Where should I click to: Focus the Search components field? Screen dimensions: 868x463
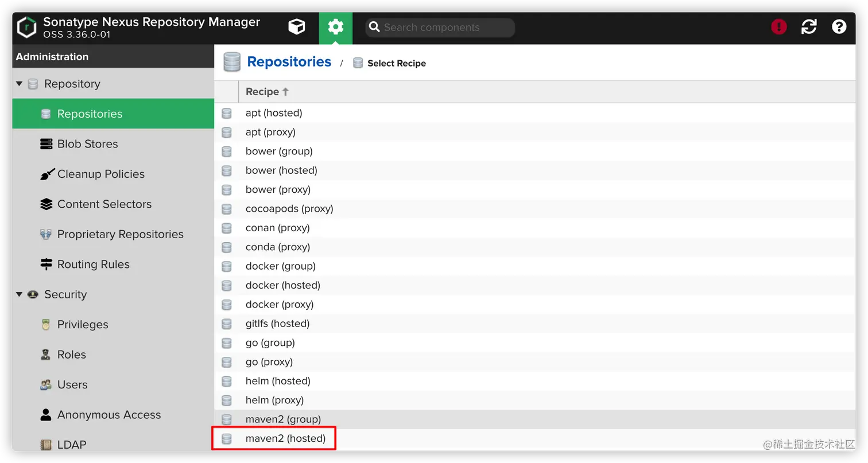(x=440, y=27)
